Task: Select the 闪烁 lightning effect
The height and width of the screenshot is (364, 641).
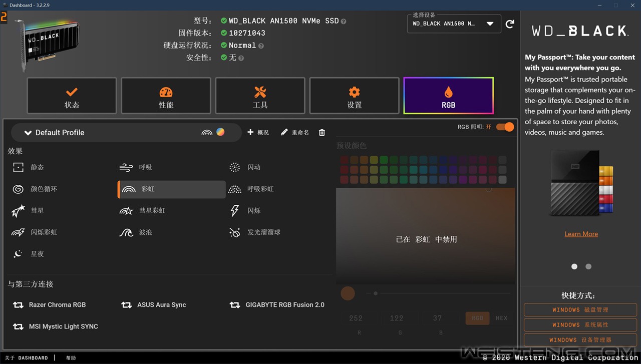Action: (x=244, y=211)
